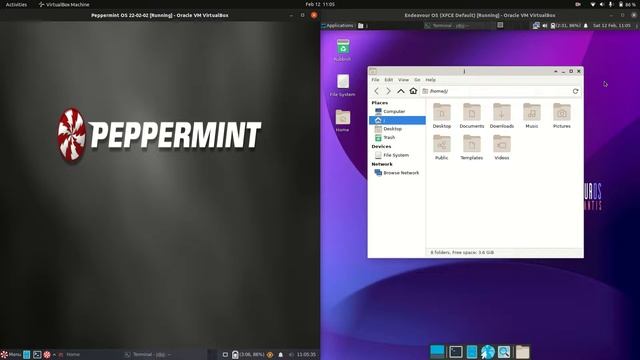
Task: Open application finder magnifier in dock
Action: point(504,351)
